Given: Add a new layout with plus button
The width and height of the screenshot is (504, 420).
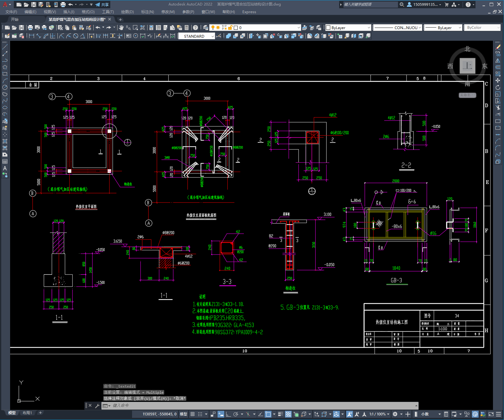Looking at the screenshot, I should click(40, 413).
